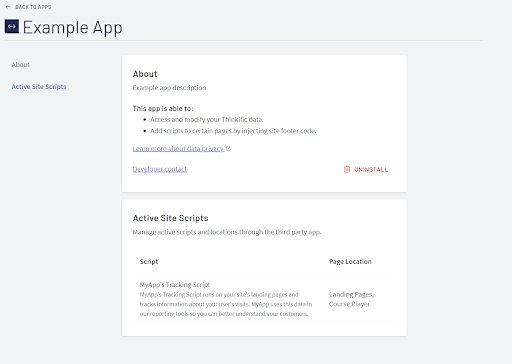Click the Example App logo icon
The width and height of the screenshot is (512, 364).
pos(12,26)
